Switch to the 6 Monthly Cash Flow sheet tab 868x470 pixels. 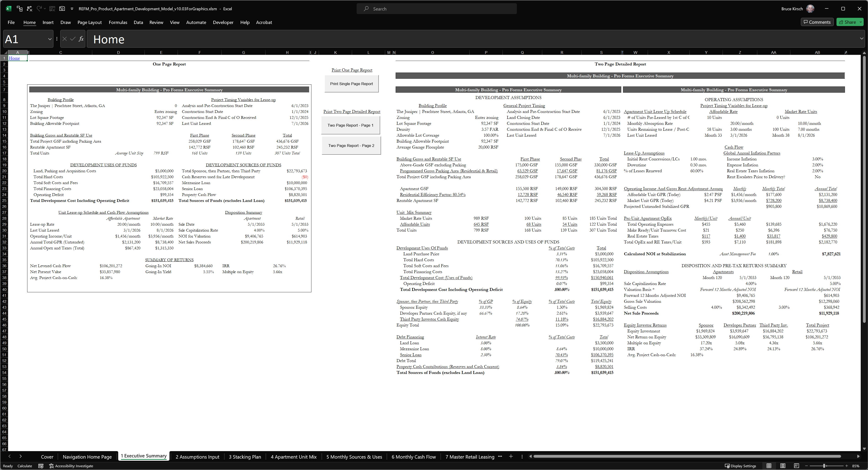point(414,457)
